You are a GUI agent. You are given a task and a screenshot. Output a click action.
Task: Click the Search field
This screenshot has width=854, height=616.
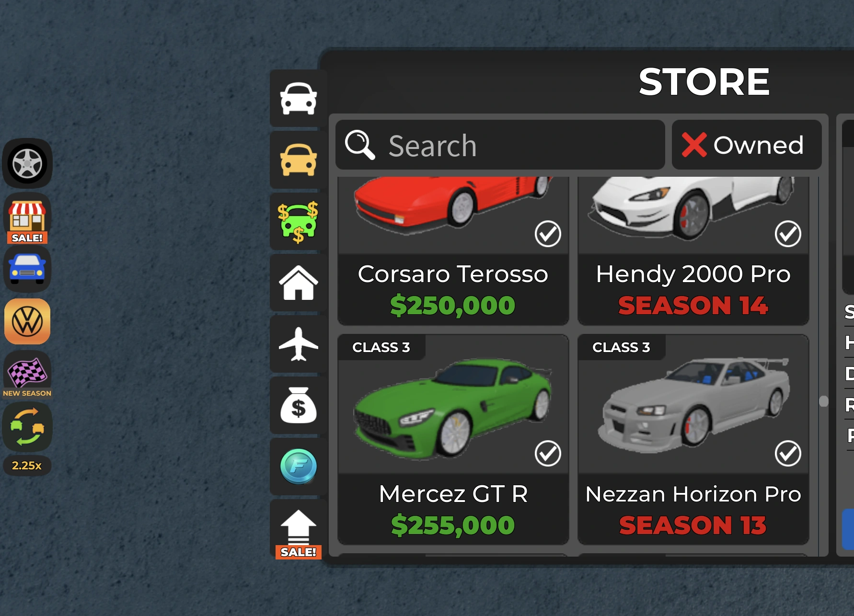pos(500,145)
